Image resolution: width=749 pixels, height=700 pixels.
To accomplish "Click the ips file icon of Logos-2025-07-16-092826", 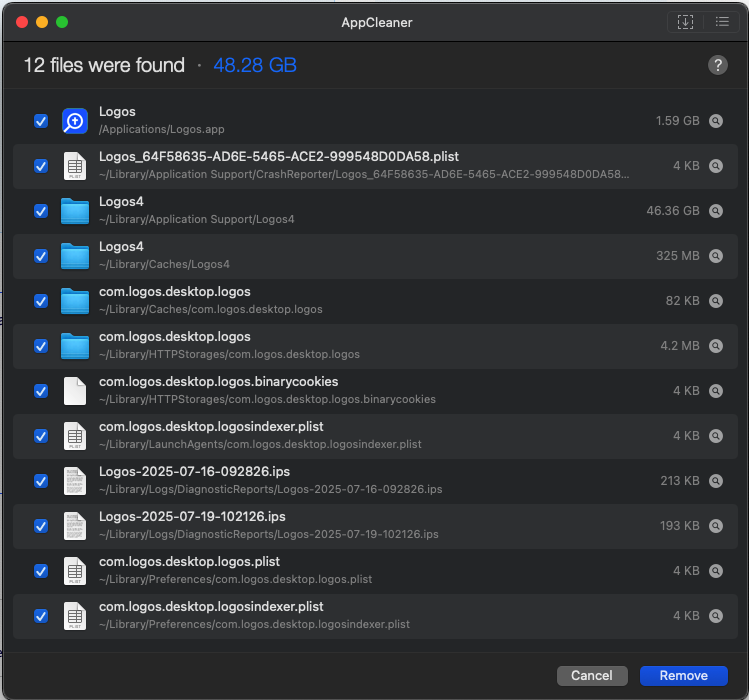I will coord(75,481).
